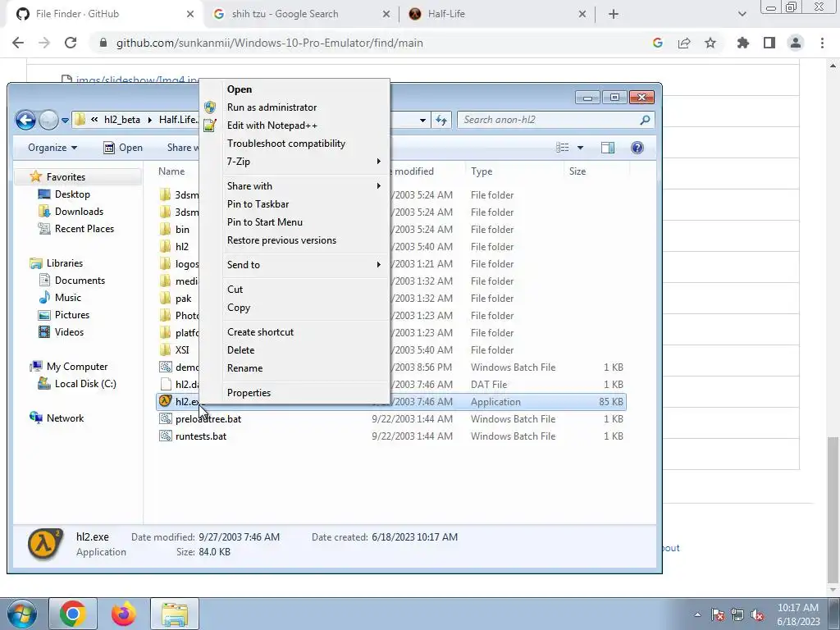Click the browser back arrow

18,43
